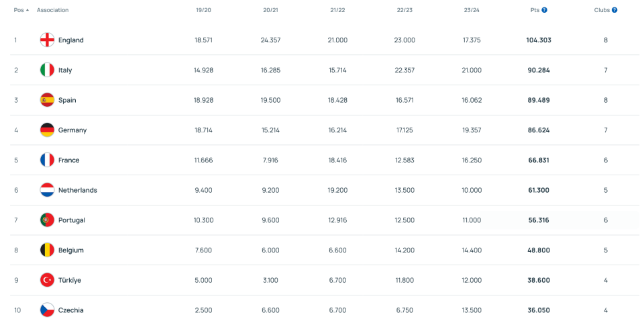Select the 19/20 season column header

click(204, 10)
